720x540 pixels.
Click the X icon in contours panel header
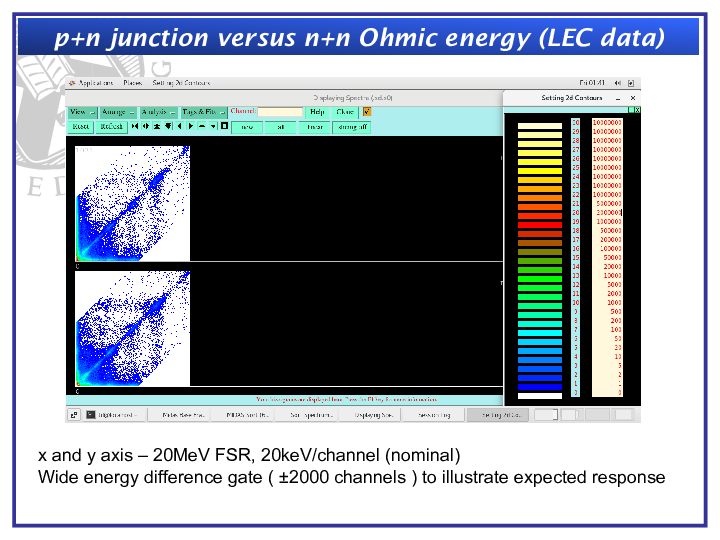(637, 110)
